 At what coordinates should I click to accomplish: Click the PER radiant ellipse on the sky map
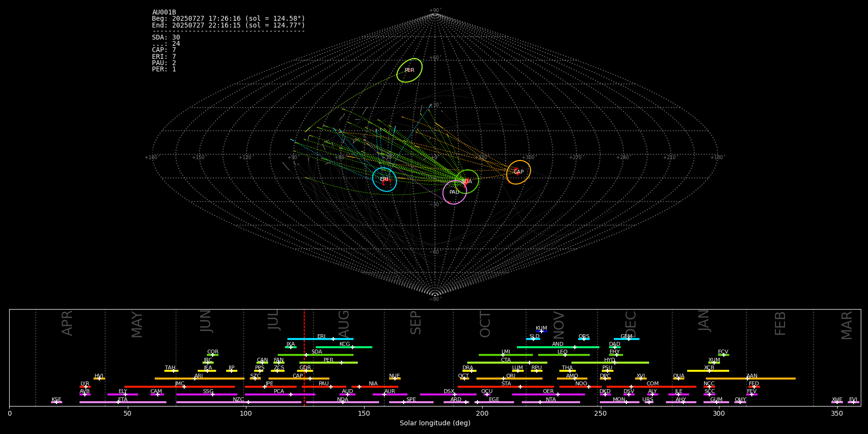click(409, 70)
